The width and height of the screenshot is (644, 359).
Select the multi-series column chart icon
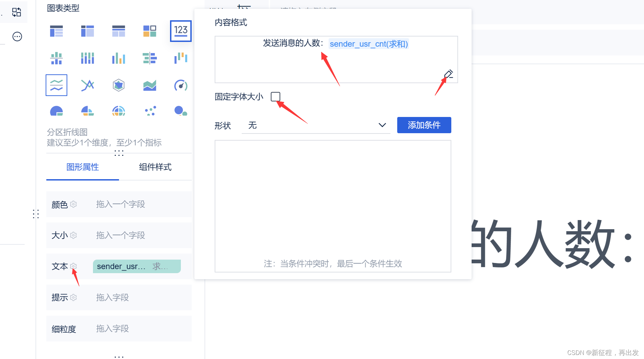coord(119,58)
